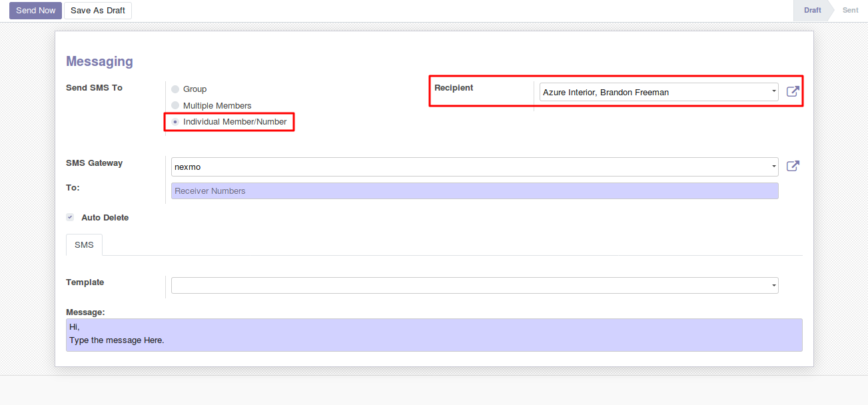Choose Multiple Members radio option

175,106
